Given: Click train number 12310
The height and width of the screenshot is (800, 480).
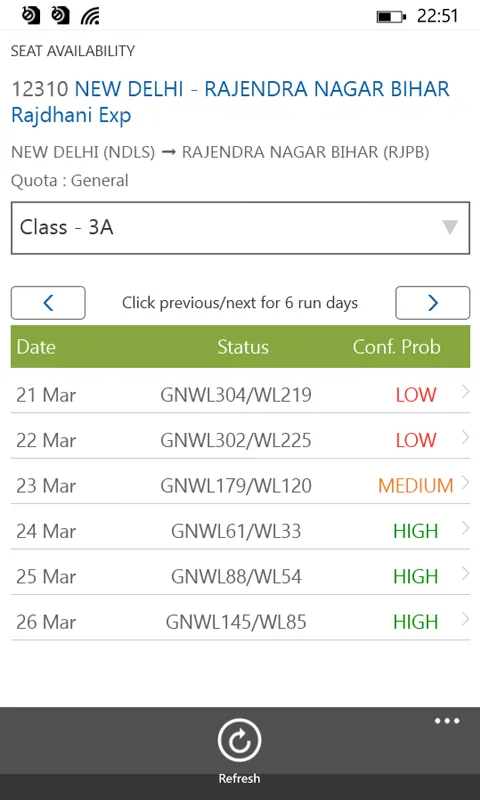Looking at the screenshot, I should 40,89.
